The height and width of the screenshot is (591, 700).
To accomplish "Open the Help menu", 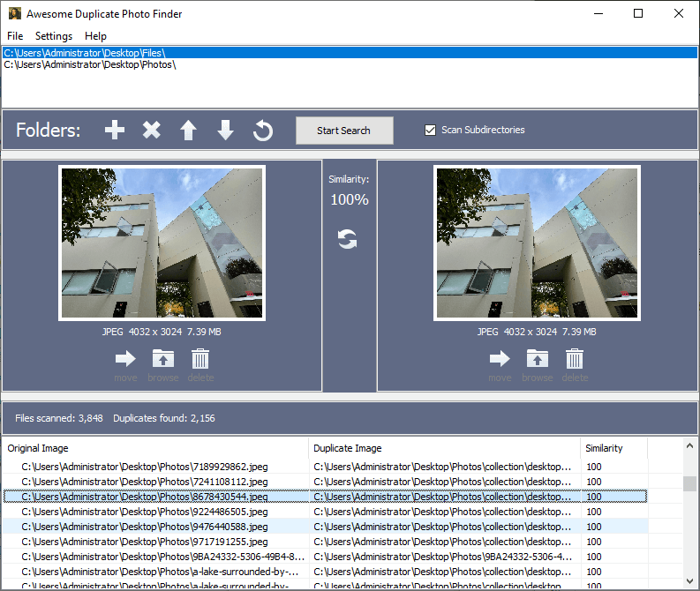I will (95, 36).
